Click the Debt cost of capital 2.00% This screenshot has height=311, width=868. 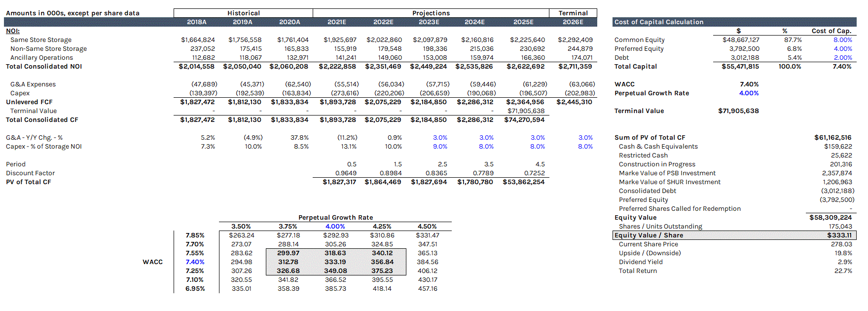[x=843, y=58]
